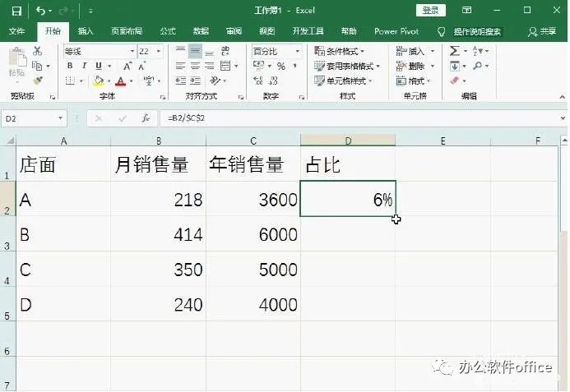Click the Save icon in title bar
The width and height of the screenshot is (570, 392).
pyautogui.click(x=16, y=11)
